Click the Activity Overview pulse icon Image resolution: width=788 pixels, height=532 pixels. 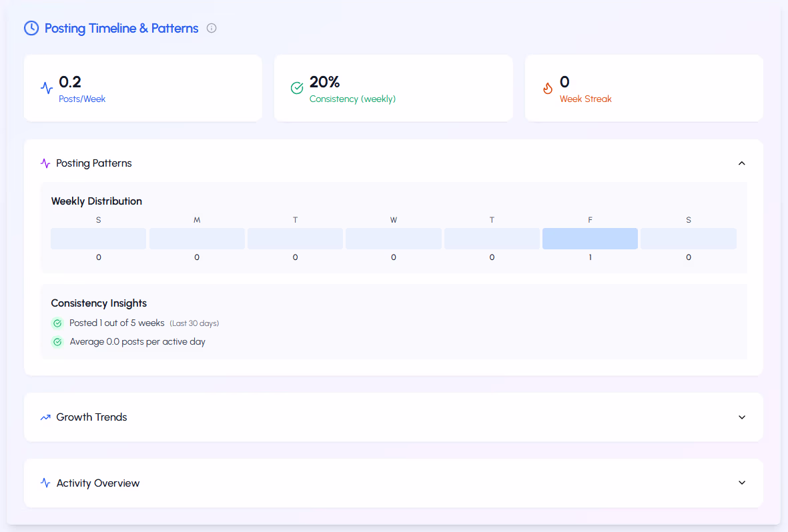45,483
